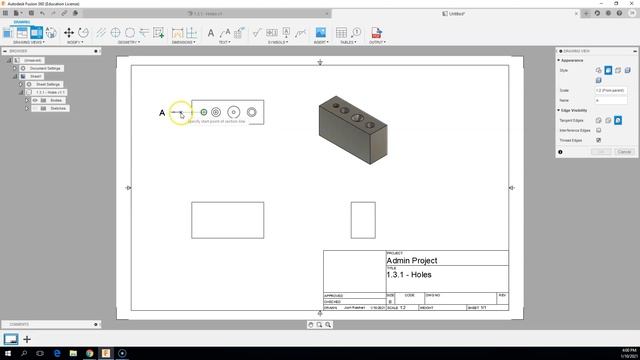The image size is (640, 360).
Task: Select the third Style option icon
Action: 618,71
